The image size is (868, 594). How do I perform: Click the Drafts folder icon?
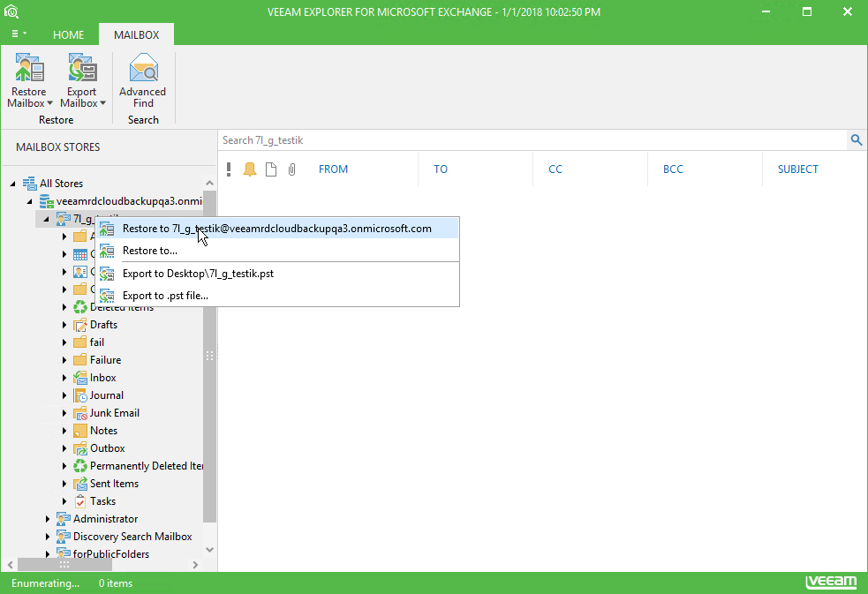pos(80,325)
